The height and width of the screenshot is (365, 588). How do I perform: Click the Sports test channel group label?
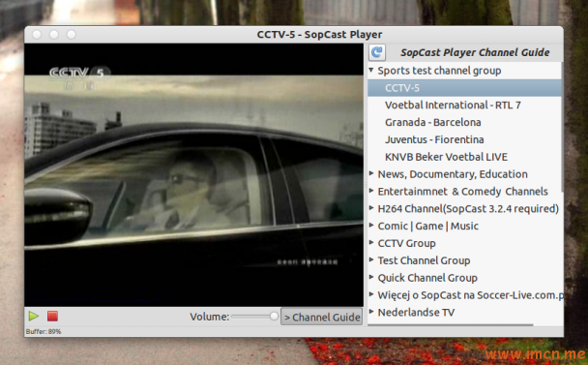tap(439, 71)
